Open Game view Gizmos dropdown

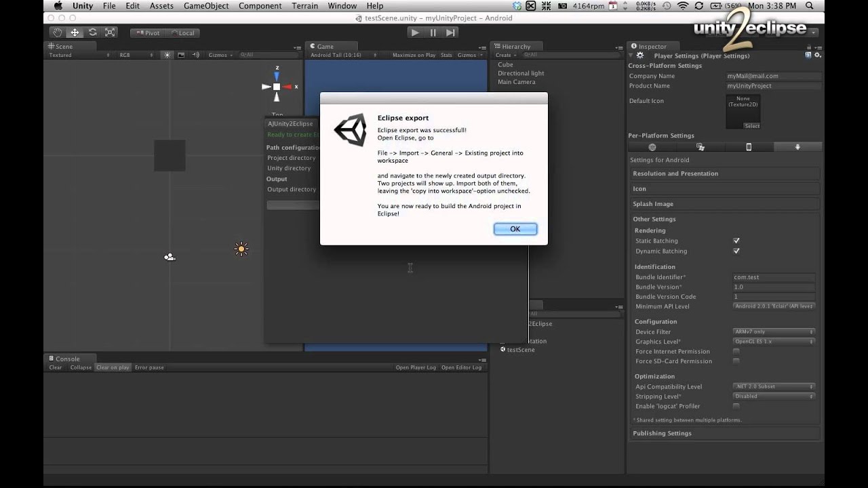469,55
